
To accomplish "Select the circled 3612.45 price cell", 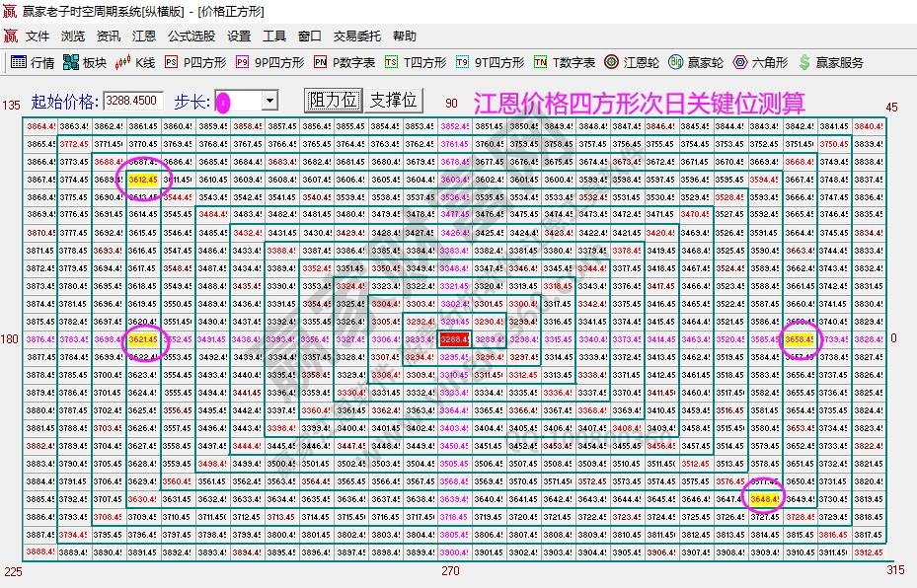I will [143, 181].
